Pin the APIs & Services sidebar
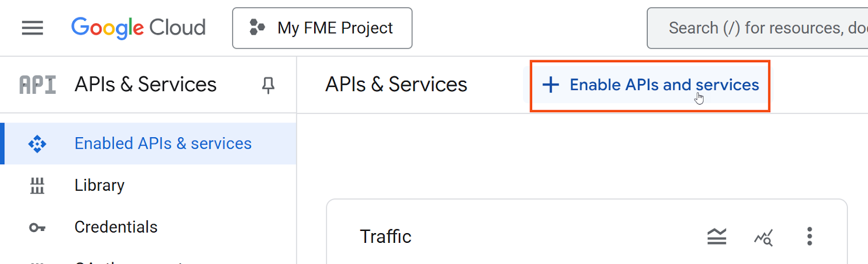The image size is (868, 264). [268, 85]
